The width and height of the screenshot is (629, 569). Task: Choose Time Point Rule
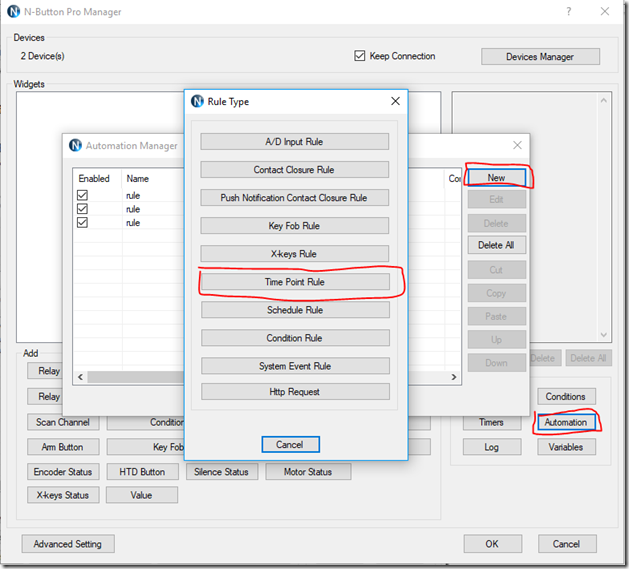295,282
